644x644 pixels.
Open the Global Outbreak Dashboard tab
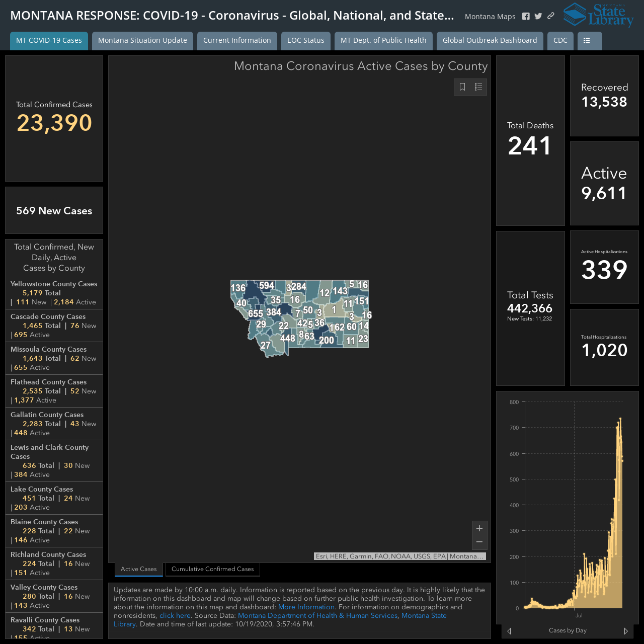(x=490, y=41)
